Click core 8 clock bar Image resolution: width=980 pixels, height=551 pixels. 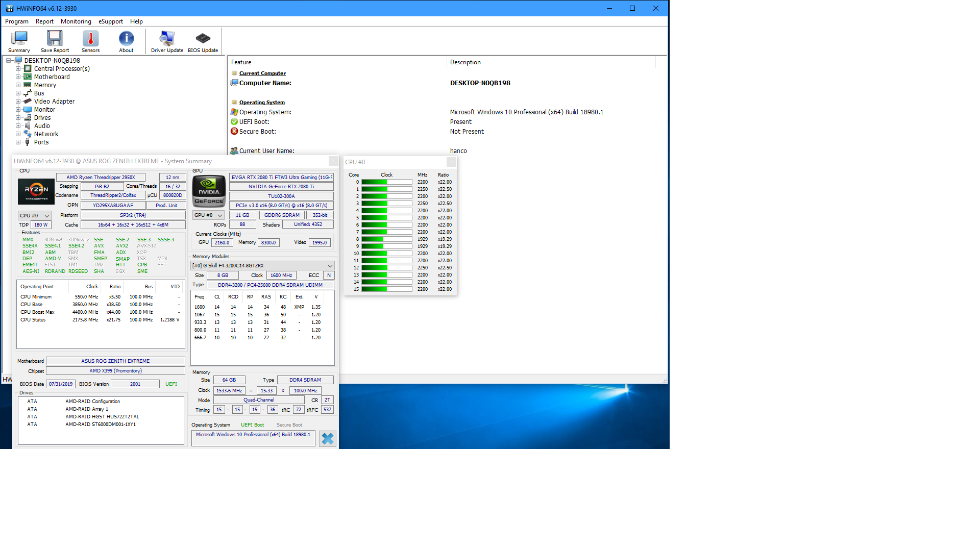click(x=387, y=239)
